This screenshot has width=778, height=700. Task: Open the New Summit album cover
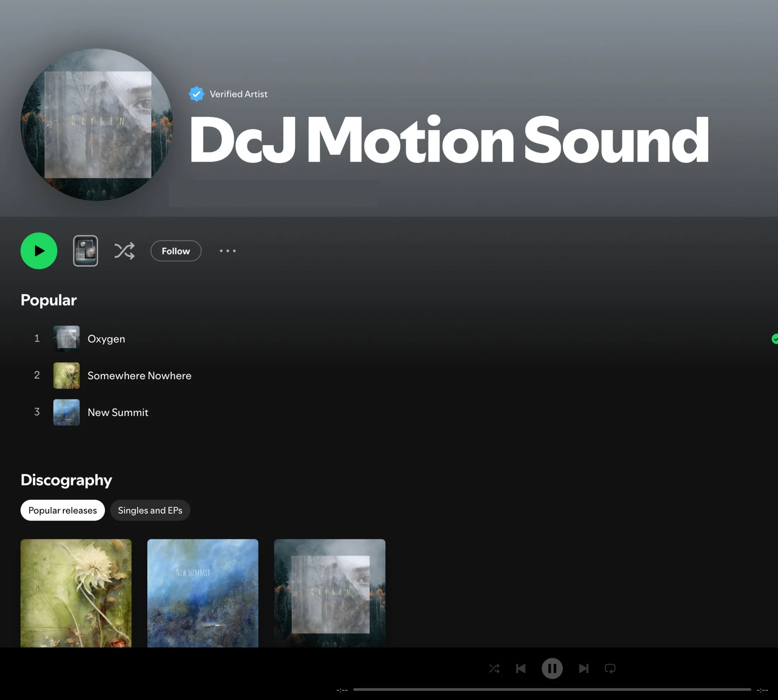pyautogui.click(x=203, y=593)
